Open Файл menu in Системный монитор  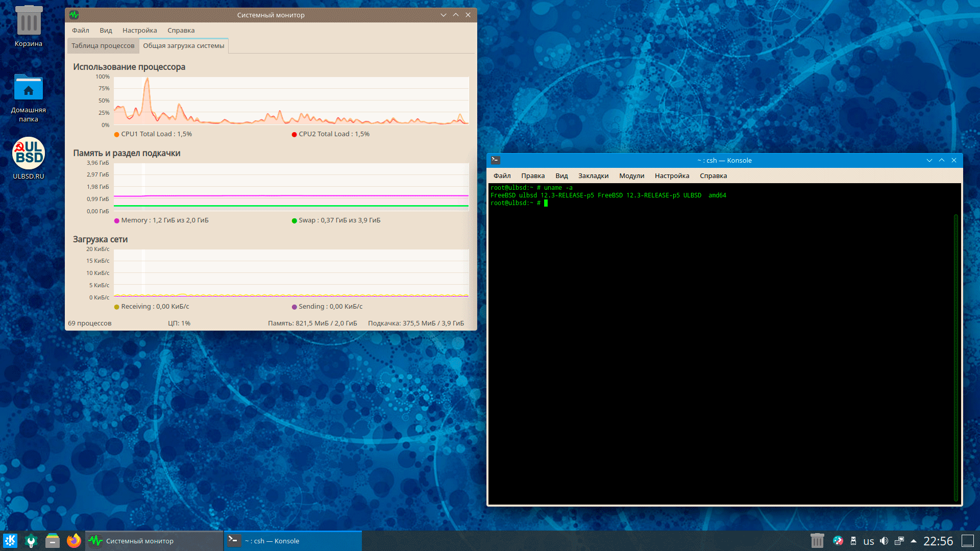[80, 31]
